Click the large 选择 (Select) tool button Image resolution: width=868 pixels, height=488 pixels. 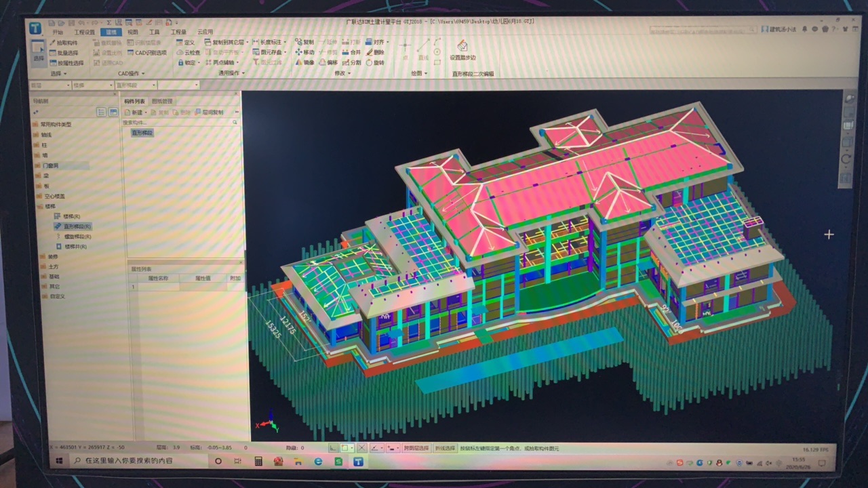click(x=39, y=52)
